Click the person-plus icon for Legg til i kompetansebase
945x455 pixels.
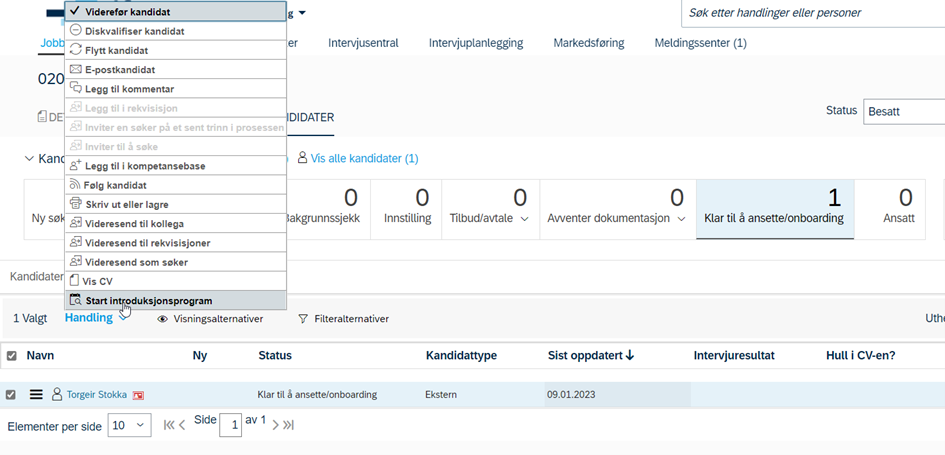75,165
